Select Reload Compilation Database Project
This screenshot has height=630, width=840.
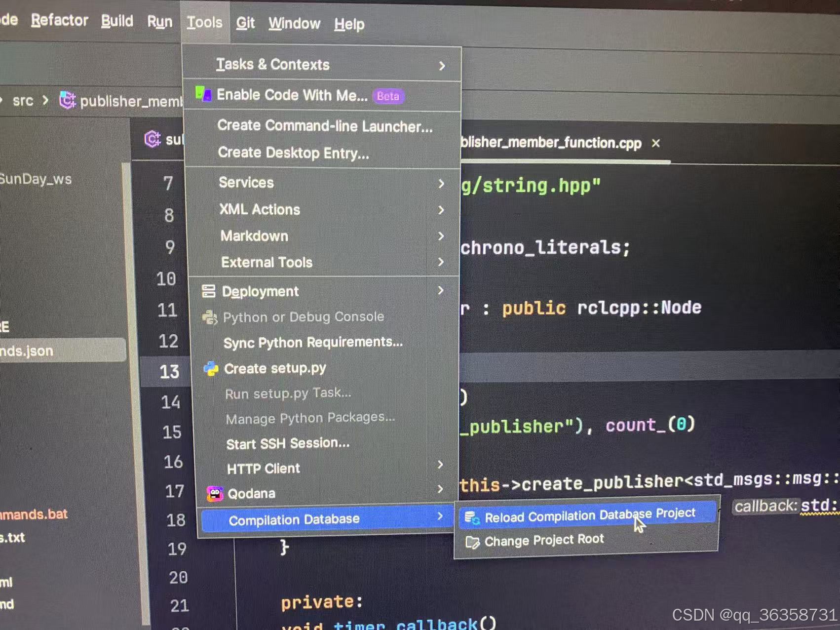[589, 516]
